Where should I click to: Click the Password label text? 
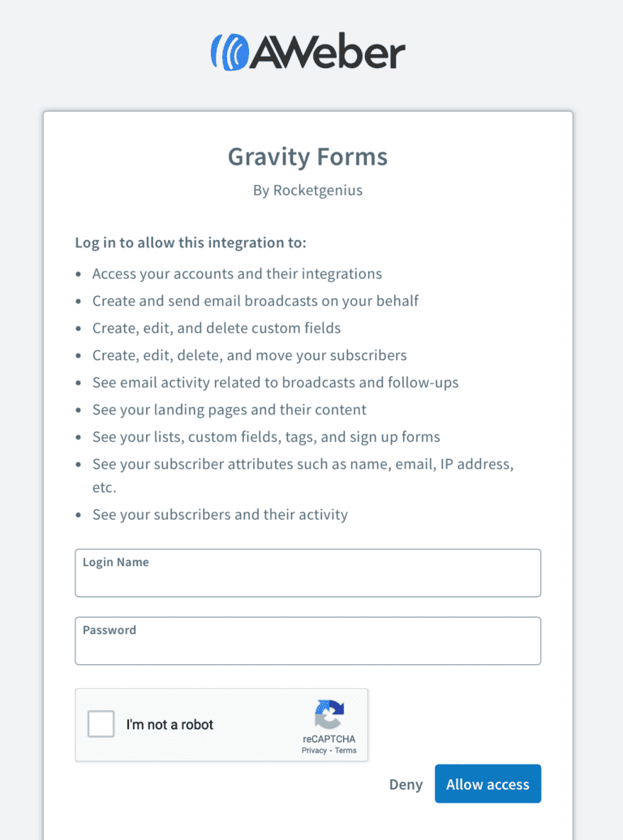coord(108,629)
